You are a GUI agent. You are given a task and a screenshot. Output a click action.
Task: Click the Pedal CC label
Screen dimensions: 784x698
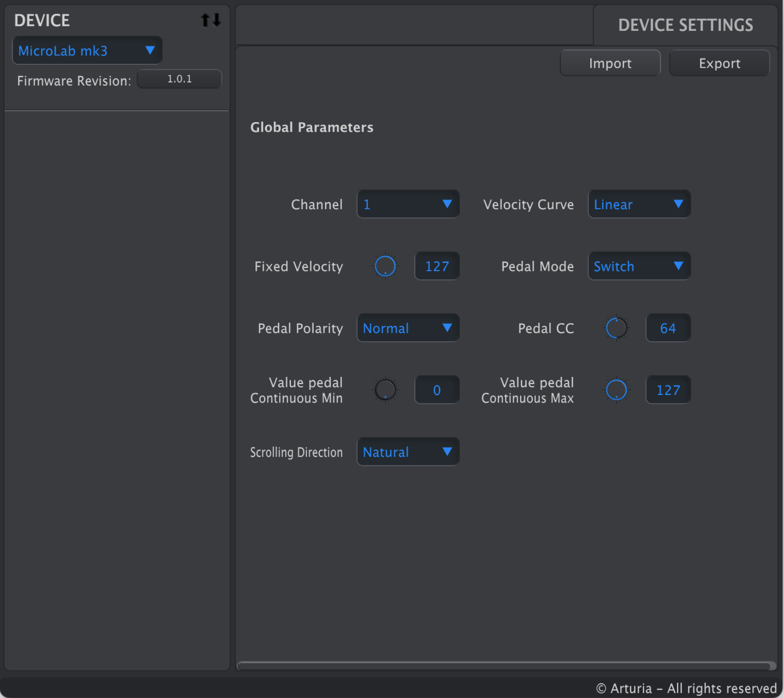[546, 328]
